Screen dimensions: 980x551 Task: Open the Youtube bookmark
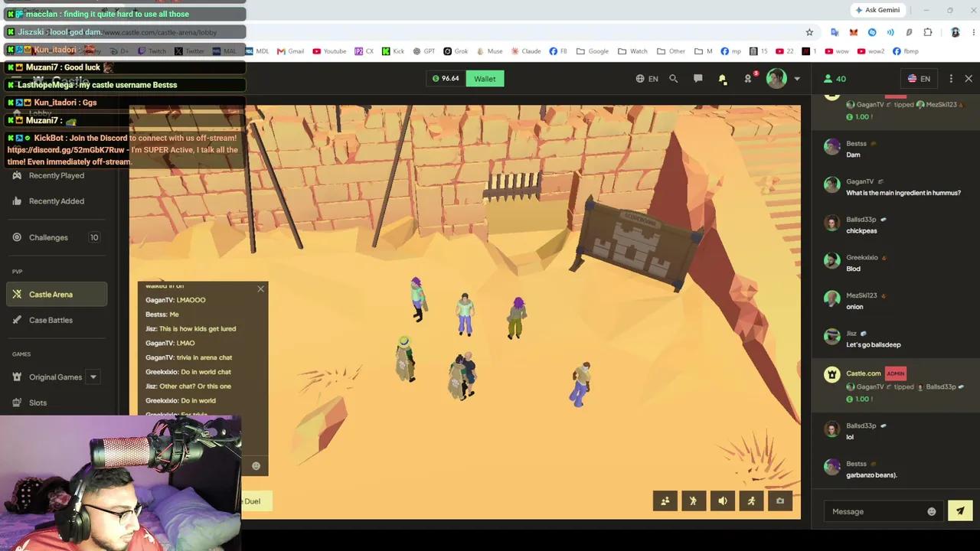329,51
